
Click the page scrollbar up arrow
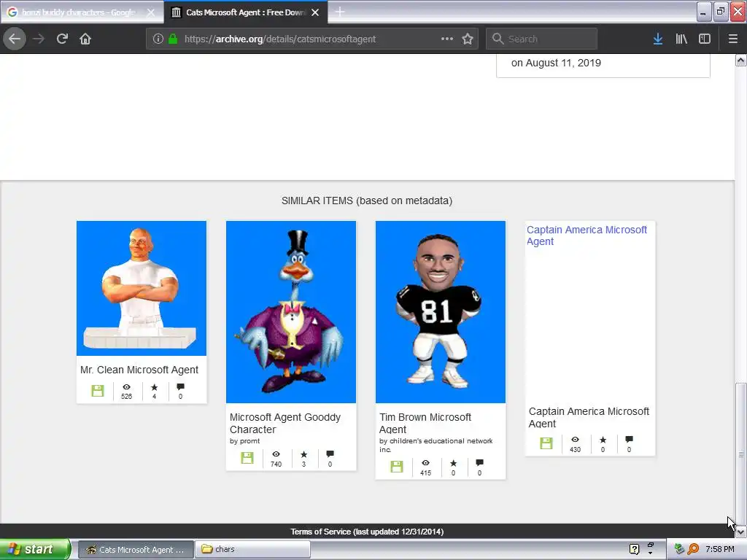(x=741, y=60)
